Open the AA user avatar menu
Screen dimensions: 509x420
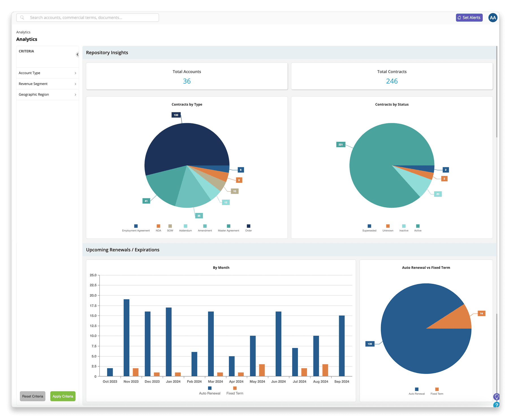(493, 18)
